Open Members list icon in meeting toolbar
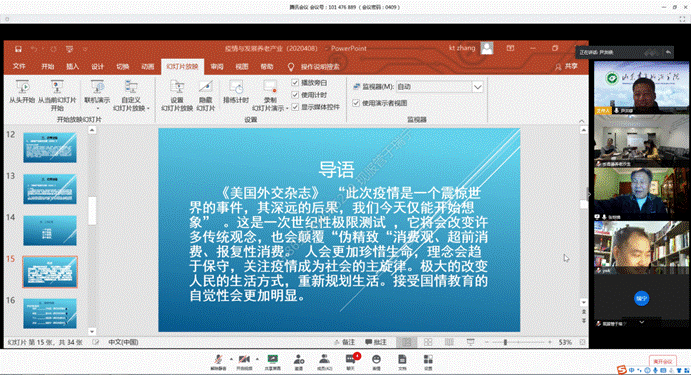The width and height of the screenshot is (691, 375). 325,362
